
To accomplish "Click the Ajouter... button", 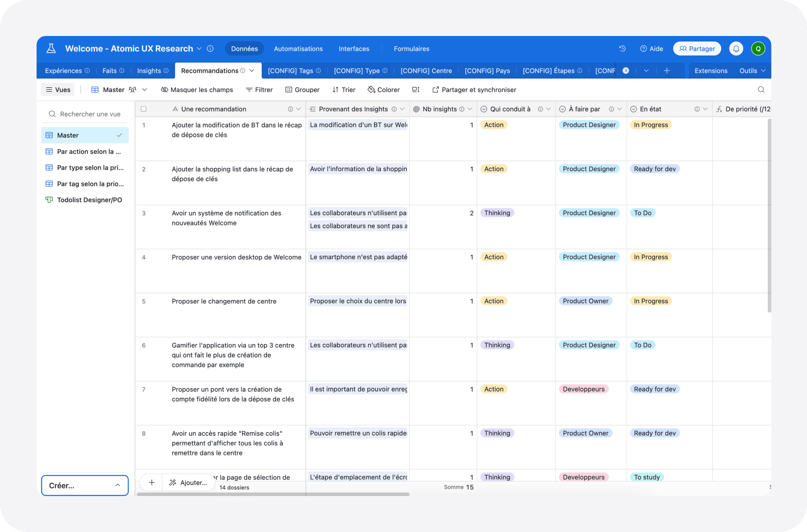I will tap(188, 482).
